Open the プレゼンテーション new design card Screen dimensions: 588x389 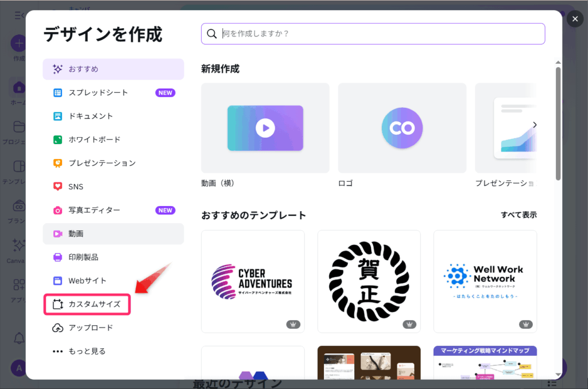505,128
